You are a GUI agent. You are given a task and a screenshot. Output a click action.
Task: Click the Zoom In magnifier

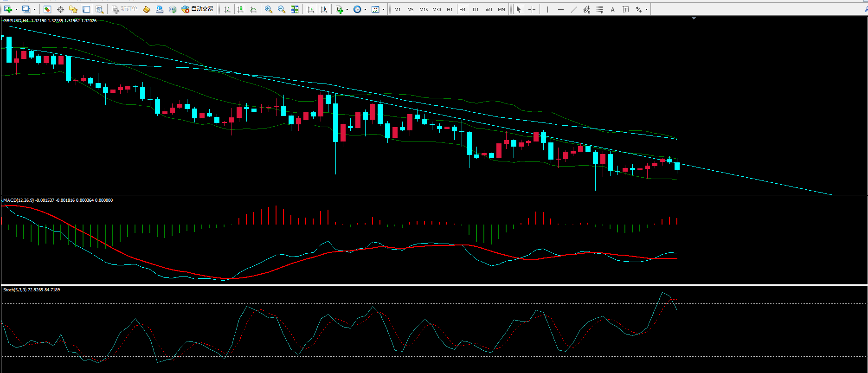[268, 9]
